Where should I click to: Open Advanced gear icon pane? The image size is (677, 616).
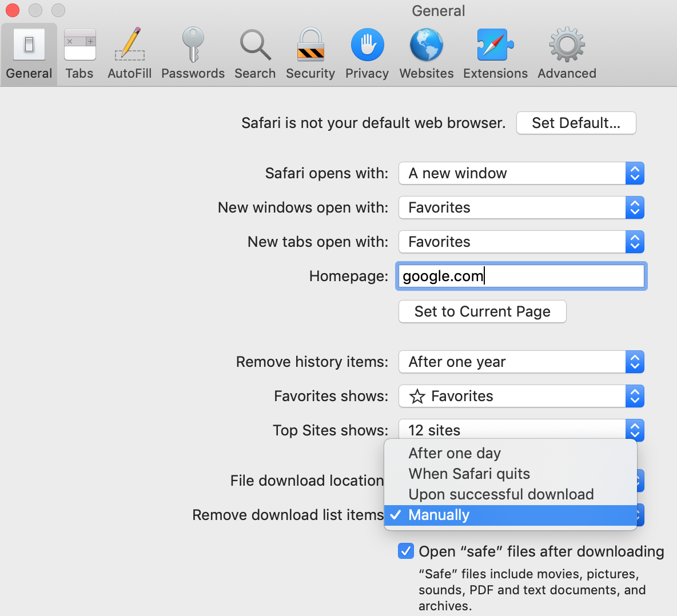coord(567,54)
